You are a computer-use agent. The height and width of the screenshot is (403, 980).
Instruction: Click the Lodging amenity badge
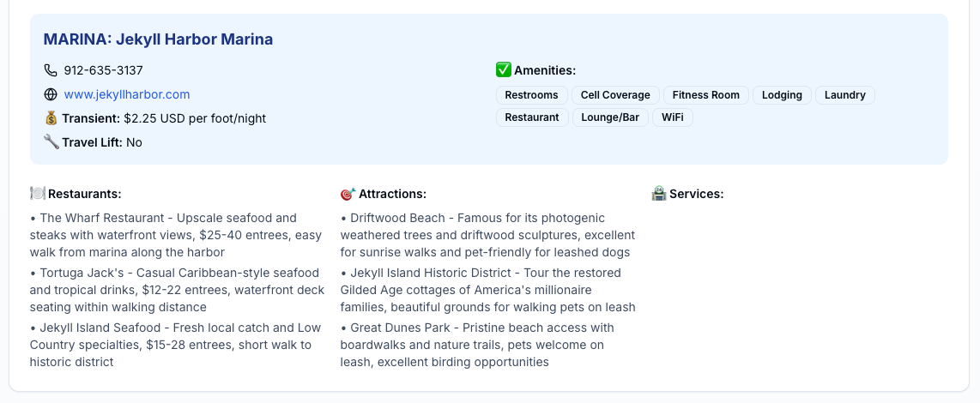(x=782, y=95)
